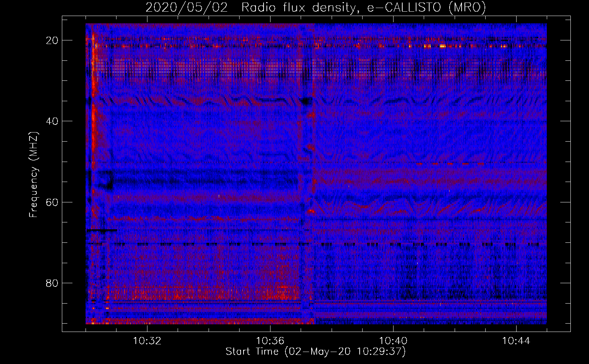Click the "Start Time (02-May-20 10:29:37)" axis label

pyautogui.click(x=316, y=352)
